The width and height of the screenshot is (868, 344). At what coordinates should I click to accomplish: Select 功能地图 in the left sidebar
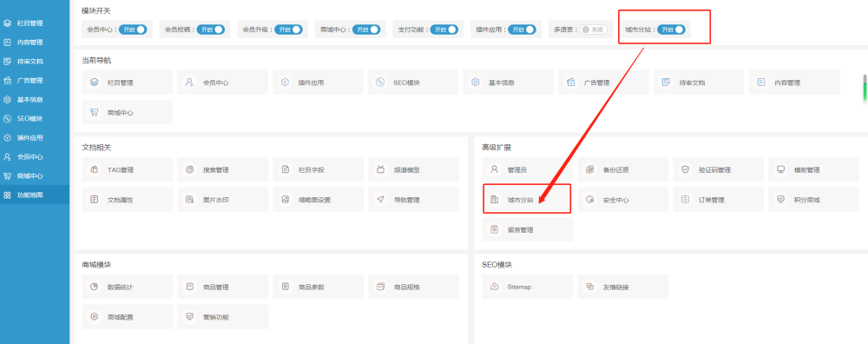[35, 195]
